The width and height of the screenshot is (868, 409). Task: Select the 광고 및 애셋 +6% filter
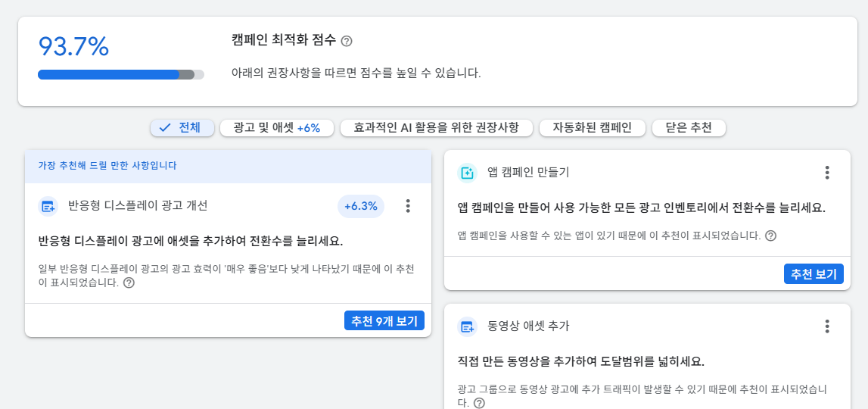277,128
